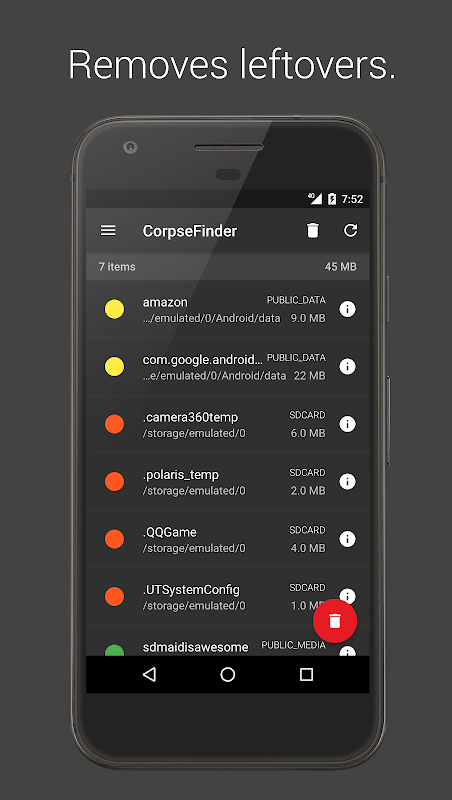Tap the recent apps square button

click(x=306, y=674)
